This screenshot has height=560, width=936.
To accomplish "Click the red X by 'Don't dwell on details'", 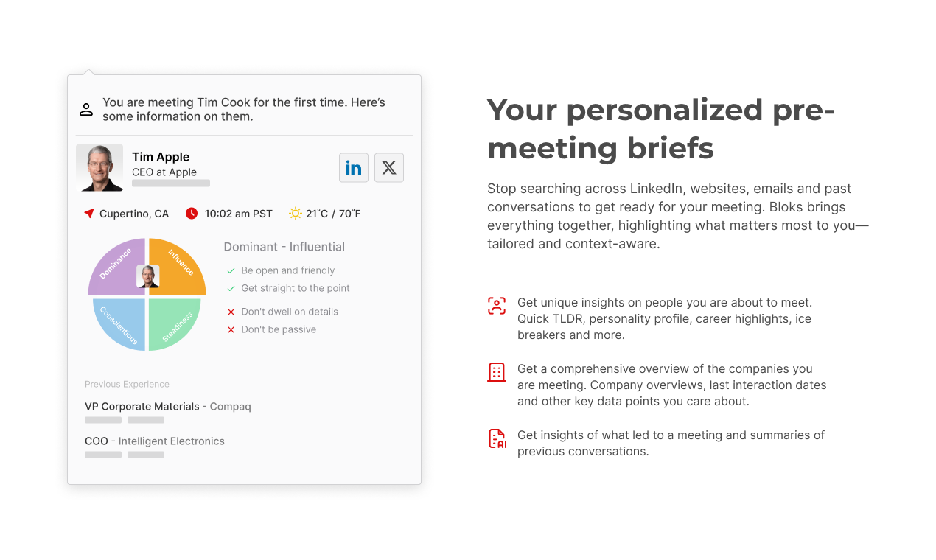I will coord(231,312).
